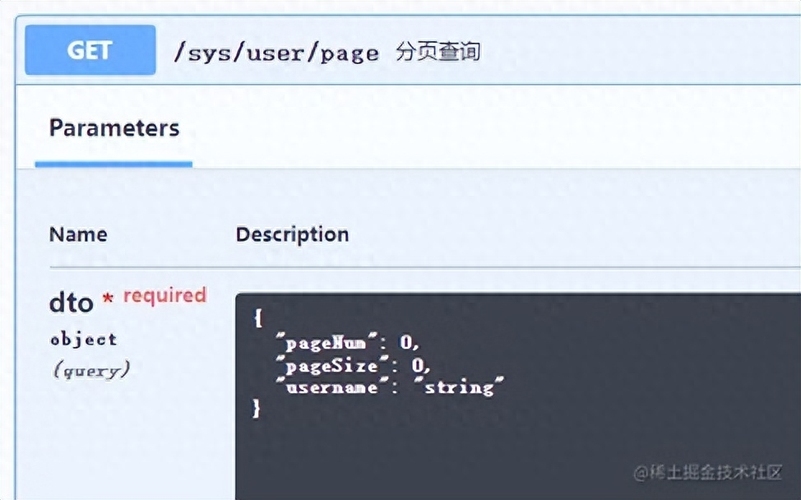801x500 pixels.
Task: Select the Parameters tab
Action: tap(114, 128)
